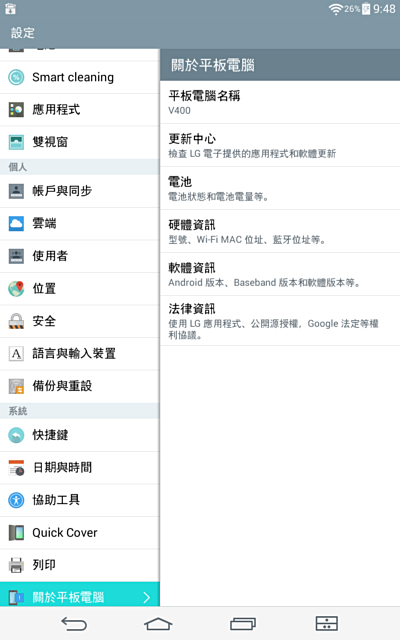Open 更新中心 update center
This screenshot has height=640, width=400.
click(280, 145)
